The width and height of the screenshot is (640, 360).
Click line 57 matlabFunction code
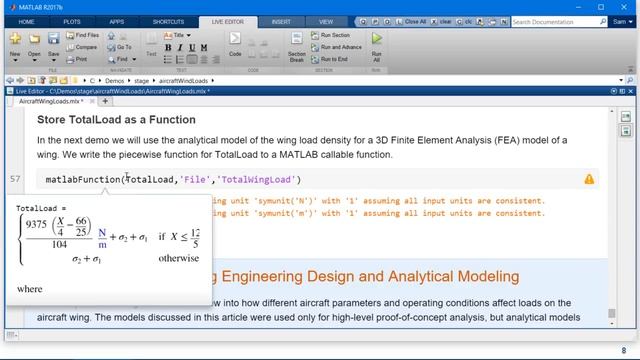(x=173, y=180)
